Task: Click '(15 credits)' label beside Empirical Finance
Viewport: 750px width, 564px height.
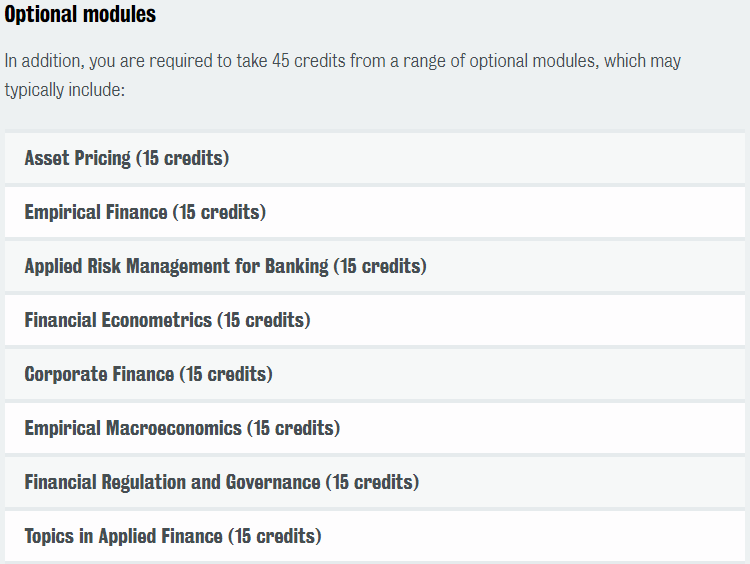Action: tap(219, 212)
